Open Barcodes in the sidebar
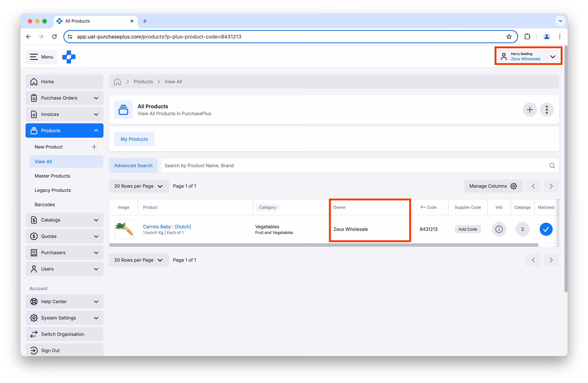The height and width of the screenshot is (383, 588). 45,204
